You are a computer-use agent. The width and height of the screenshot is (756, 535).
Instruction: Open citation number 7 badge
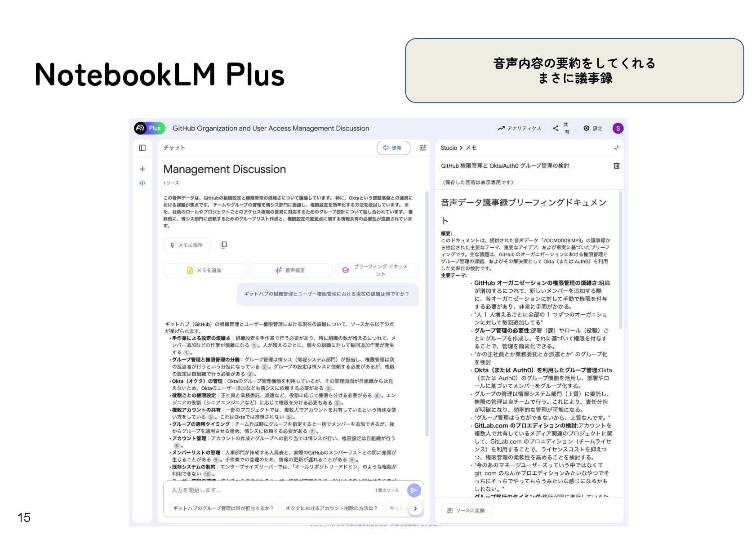312,432
